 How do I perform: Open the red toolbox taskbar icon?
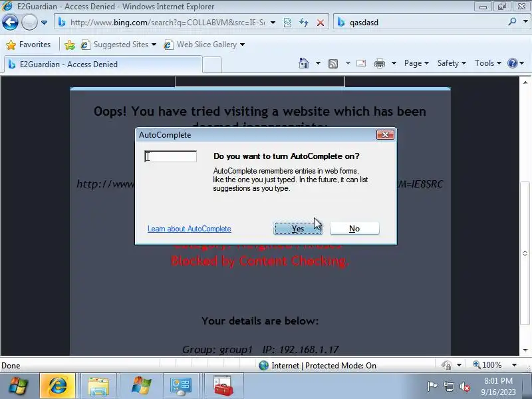click(223, 386)
